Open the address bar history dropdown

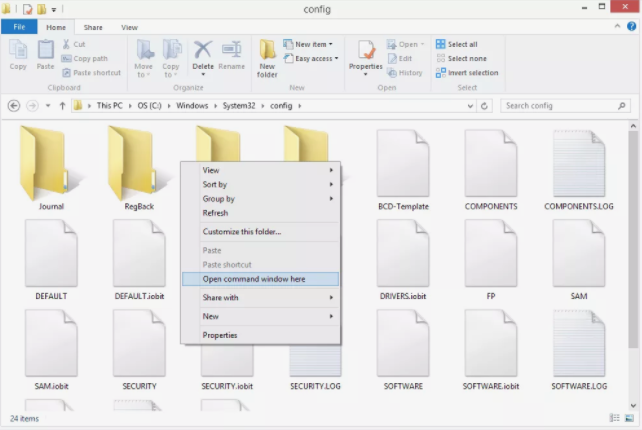(470, 106)
